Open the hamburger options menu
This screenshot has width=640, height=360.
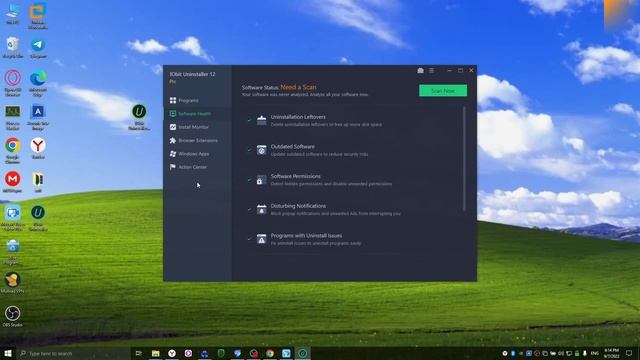tap(431, 71)
